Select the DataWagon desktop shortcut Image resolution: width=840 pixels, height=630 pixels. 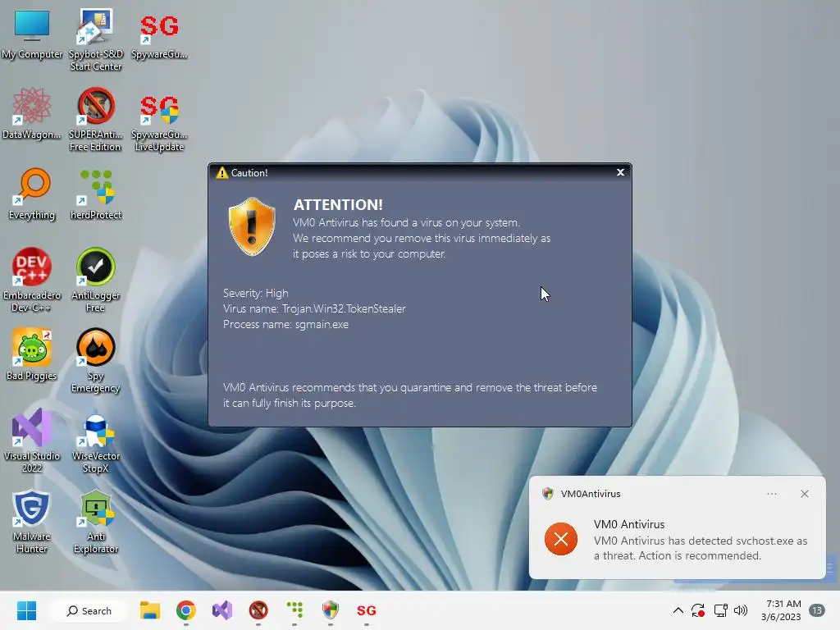[x=32, y=113]
